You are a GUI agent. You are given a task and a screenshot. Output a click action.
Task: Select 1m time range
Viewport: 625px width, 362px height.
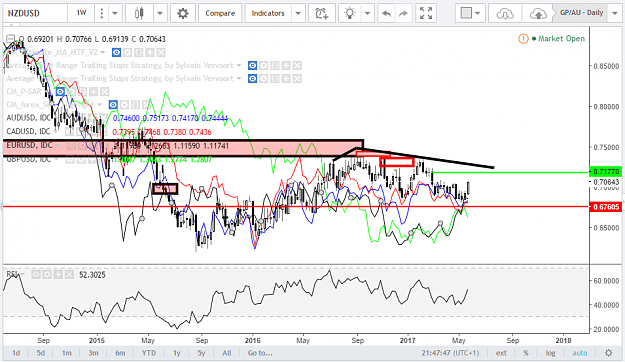[x=67, y=353]
